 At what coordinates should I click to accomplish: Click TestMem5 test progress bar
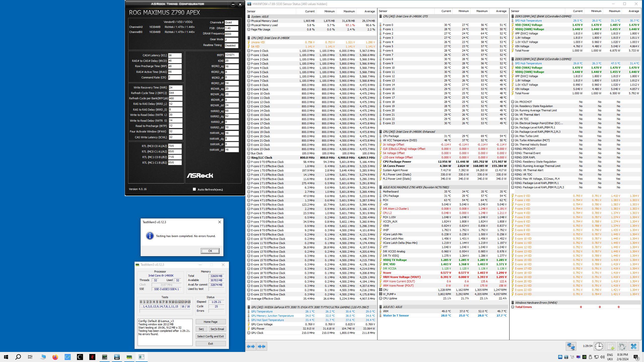[165, 311]
